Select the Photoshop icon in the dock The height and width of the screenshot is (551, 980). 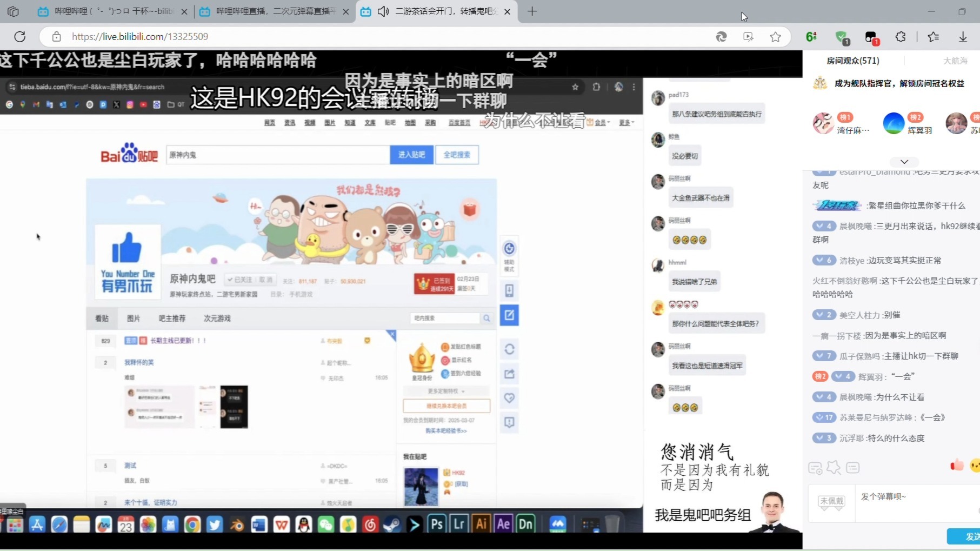tap(437, 523)
